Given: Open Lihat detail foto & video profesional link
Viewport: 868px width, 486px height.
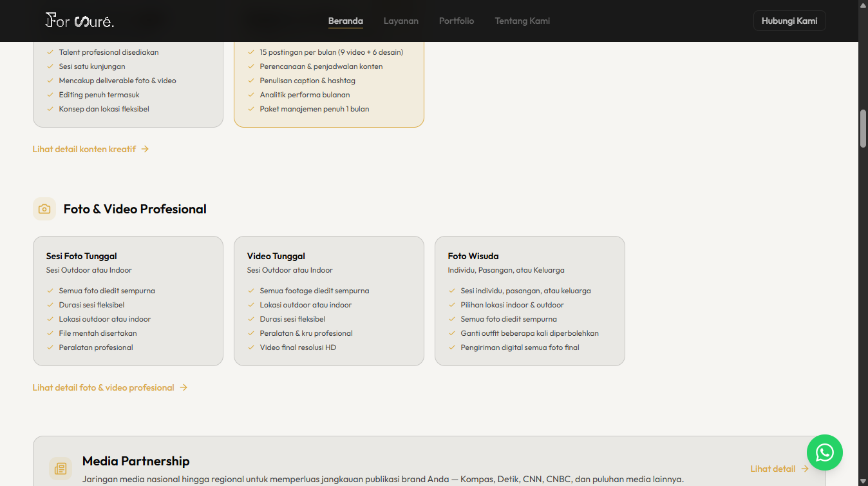Looking at the screenshot, I should 110,387.
